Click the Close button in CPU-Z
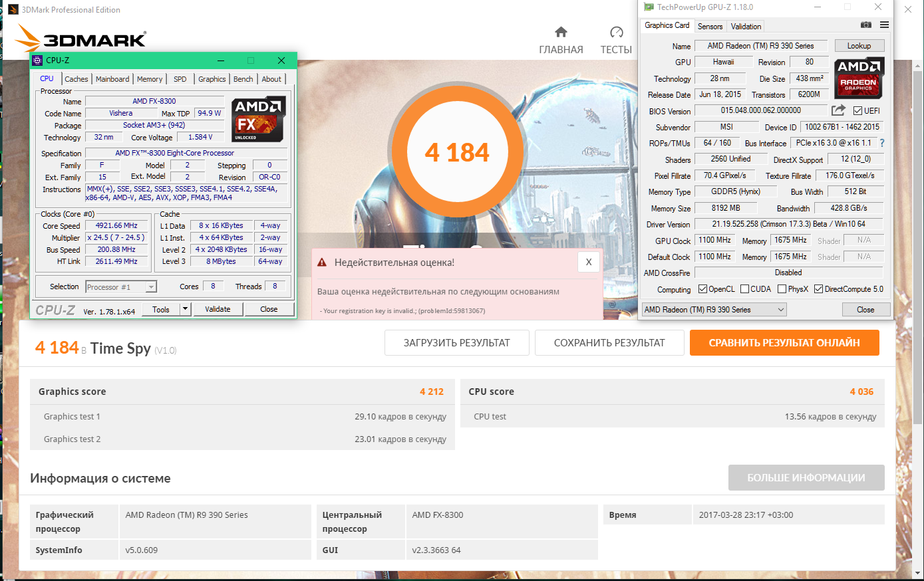The image size is (924, 581). click(269, 309)
